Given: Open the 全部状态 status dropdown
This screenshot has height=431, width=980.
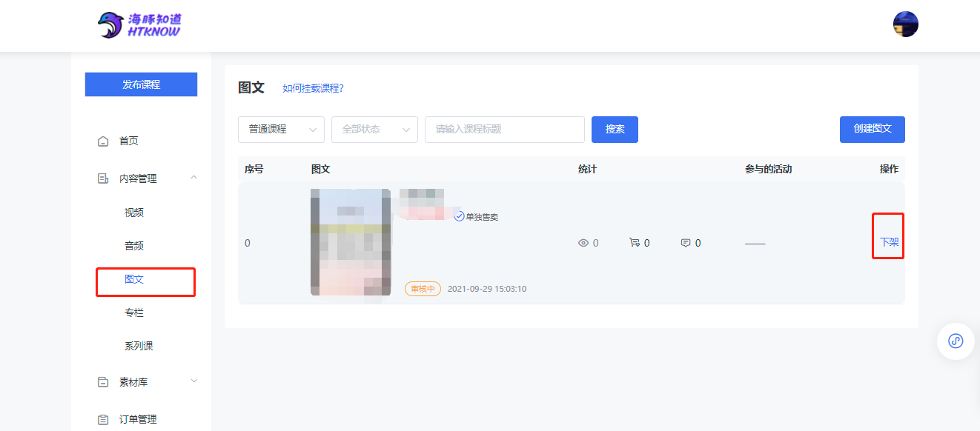Looking at the screenshot, I should pos(374,130).
